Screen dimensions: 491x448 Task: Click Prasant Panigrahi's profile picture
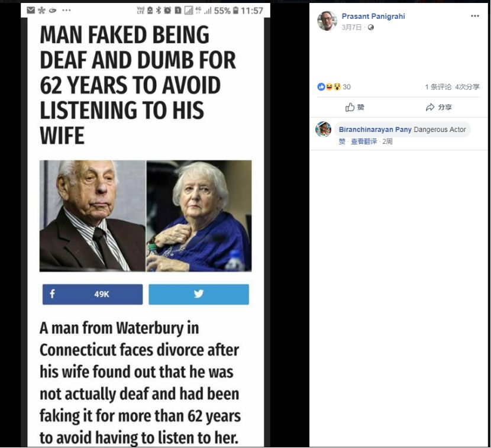(327, 21)
